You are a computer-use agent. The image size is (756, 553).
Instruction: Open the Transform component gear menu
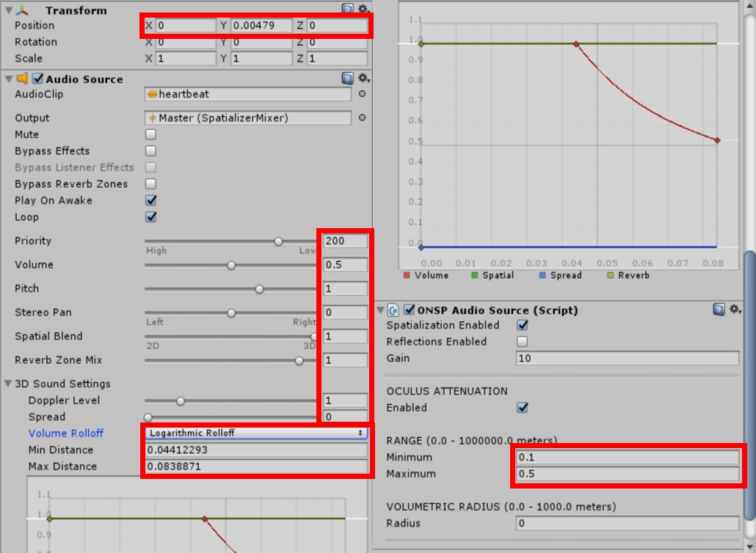[362, 10]
